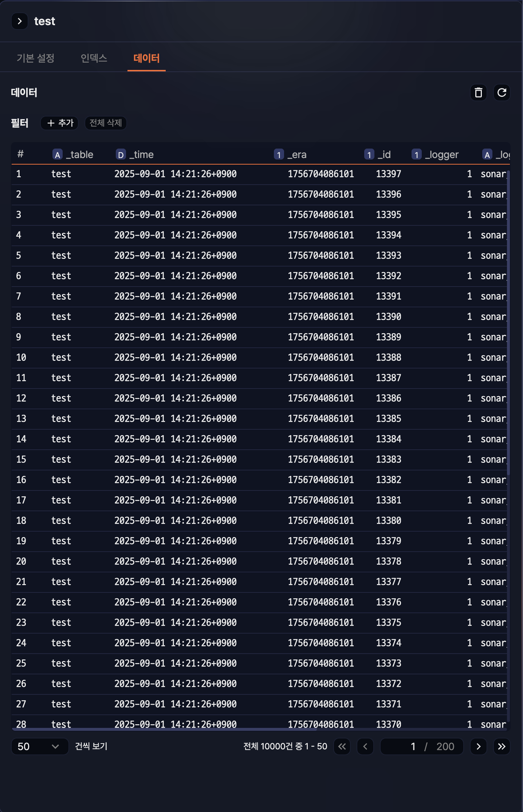This screenshot has width=523, height=812.
Task: Select the 데이터 tab
Action: (x=146, y=58)
